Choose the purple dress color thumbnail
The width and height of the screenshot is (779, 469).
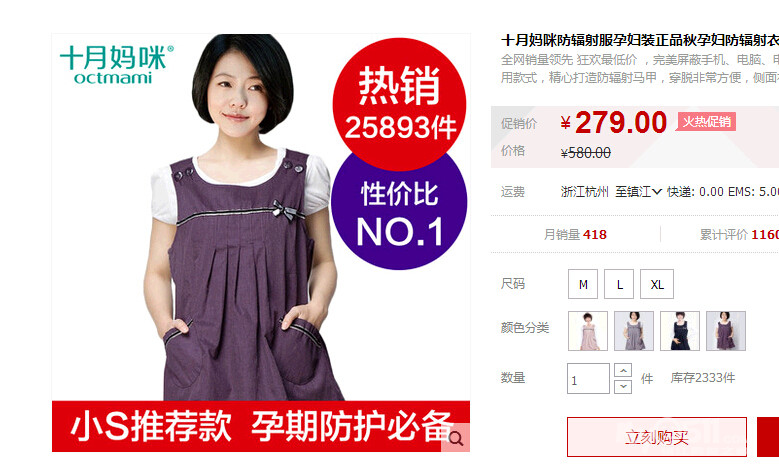pos(726,331)
